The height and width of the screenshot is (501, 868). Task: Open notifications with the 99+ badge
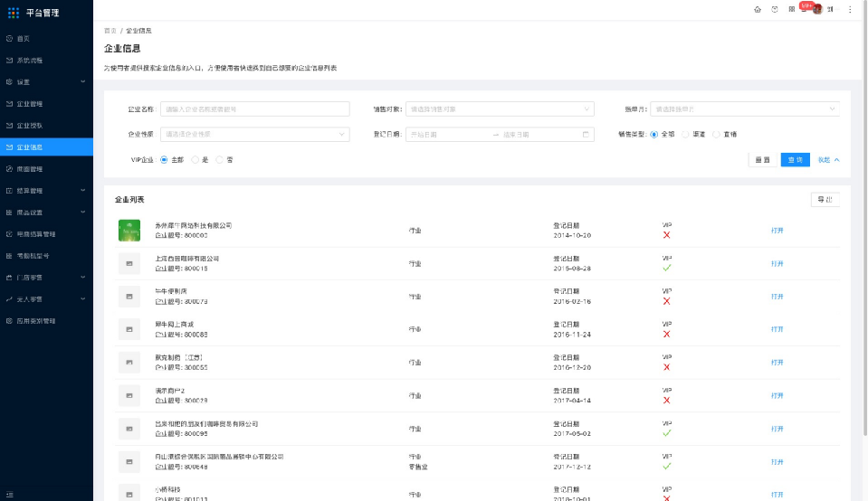click(x=805, y=7)
